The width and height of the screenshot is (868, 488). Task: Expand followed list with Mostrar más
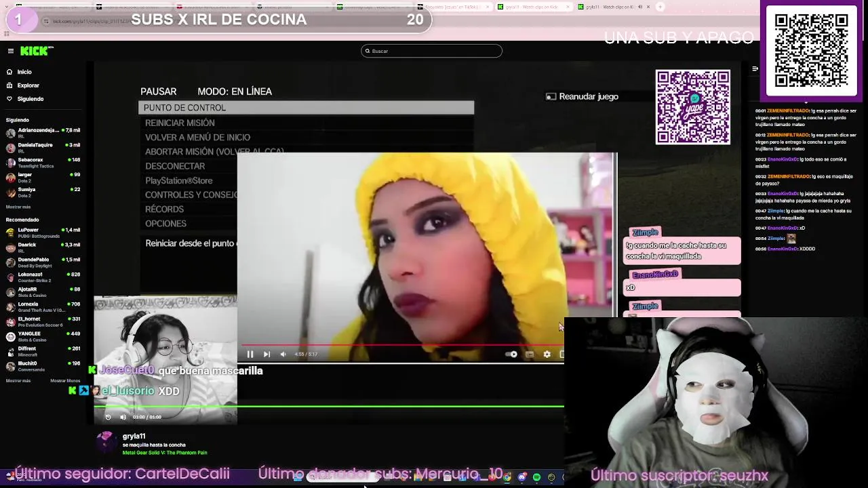[x=18, y=207]
